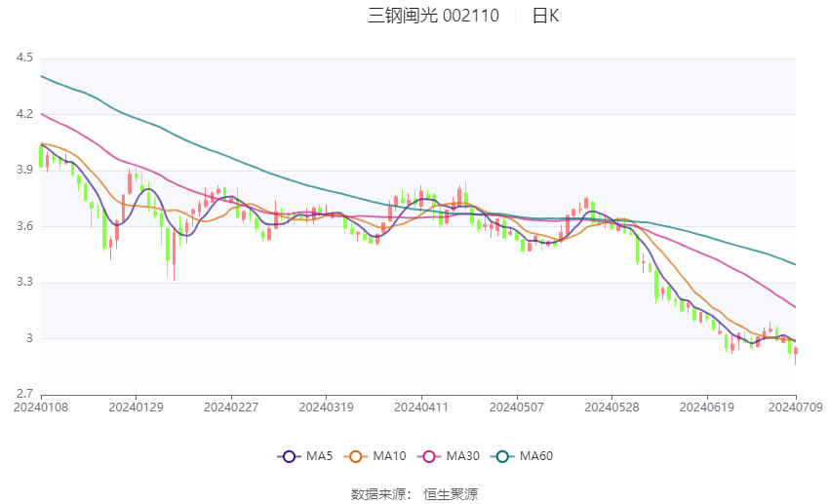Click the 20240411 x-axis date label

[x=421, y=407]
